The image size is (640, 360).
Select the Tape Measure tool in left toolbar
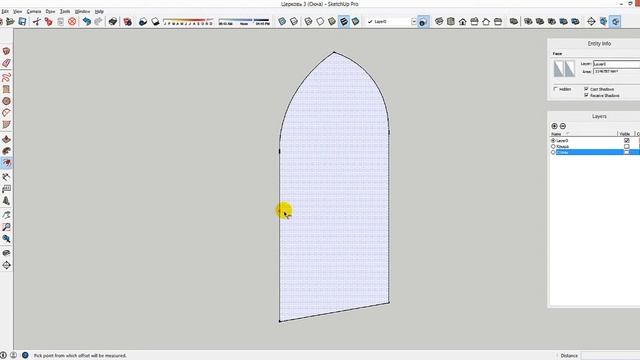click(6, 177)
